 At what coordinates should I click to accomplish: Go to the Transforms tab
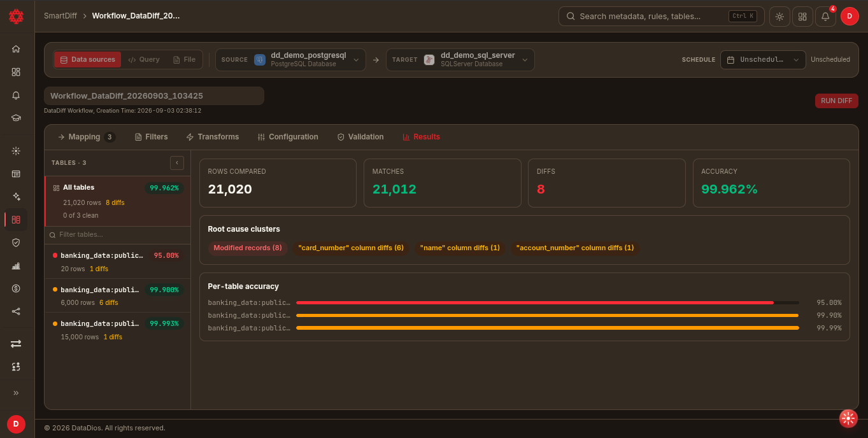213,137
